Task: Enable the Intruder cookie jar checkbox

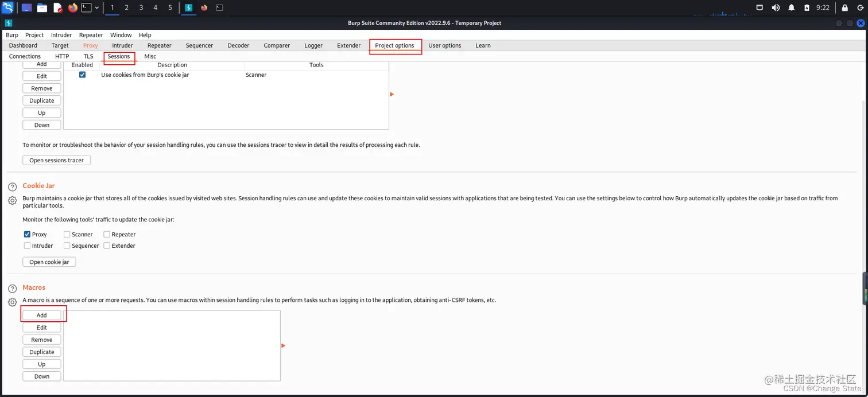Action: [27, 246]
